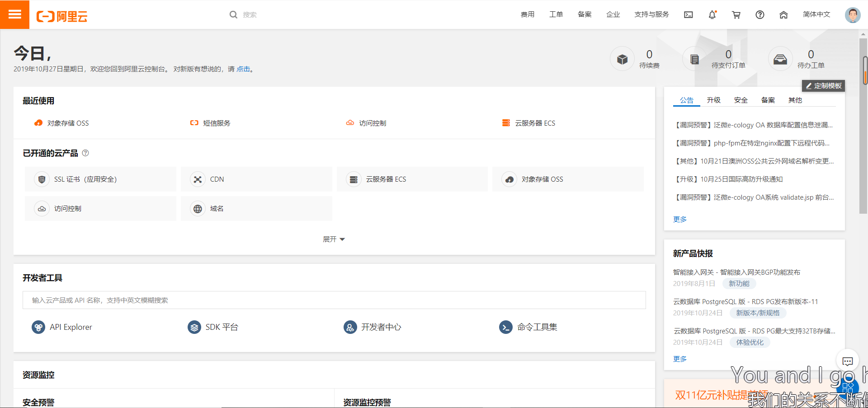Open recent 云服务器 ECS shortcut
This screenshot has width=868, height=408.
[x=528, y=123]
